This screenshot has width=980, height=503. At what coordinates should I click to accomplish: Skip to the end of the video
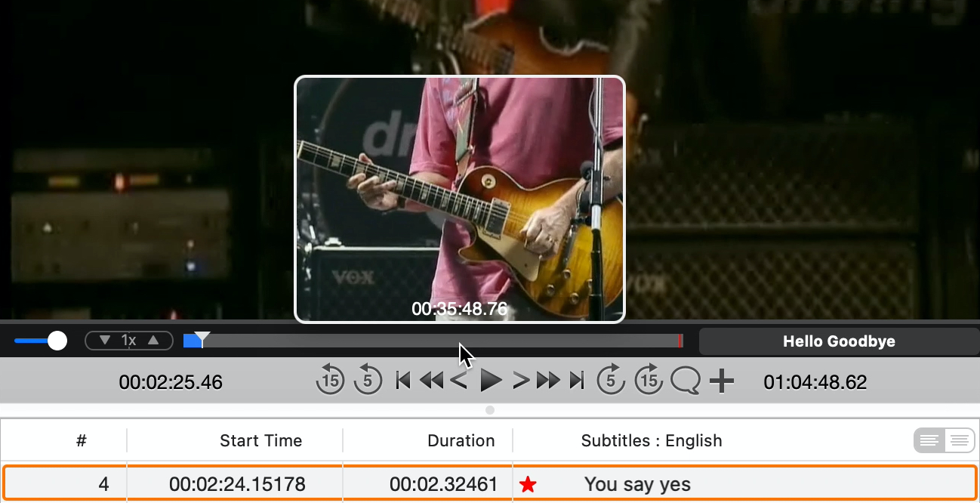pyautogui.click(x=577, y=381)
